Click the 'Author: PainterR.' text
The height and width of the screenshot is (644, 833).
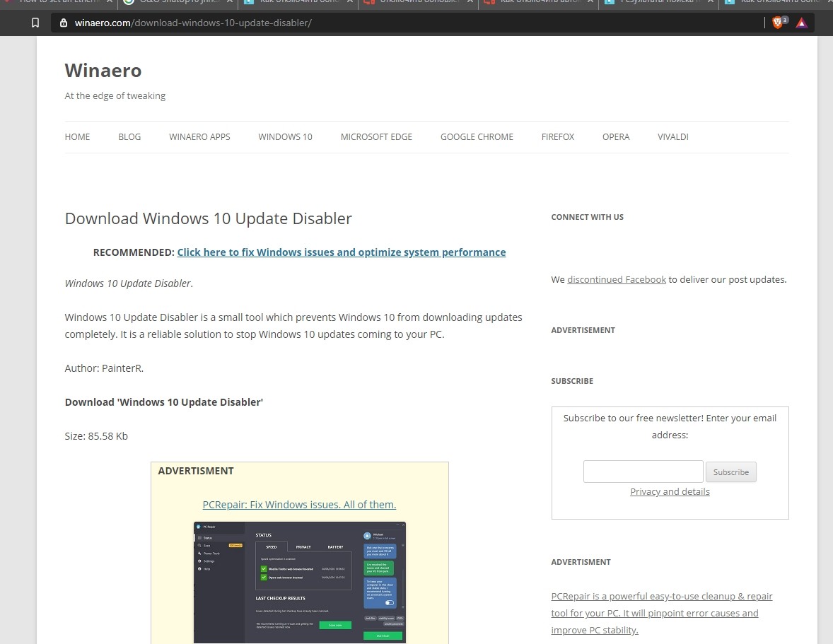tap(104, 368)
